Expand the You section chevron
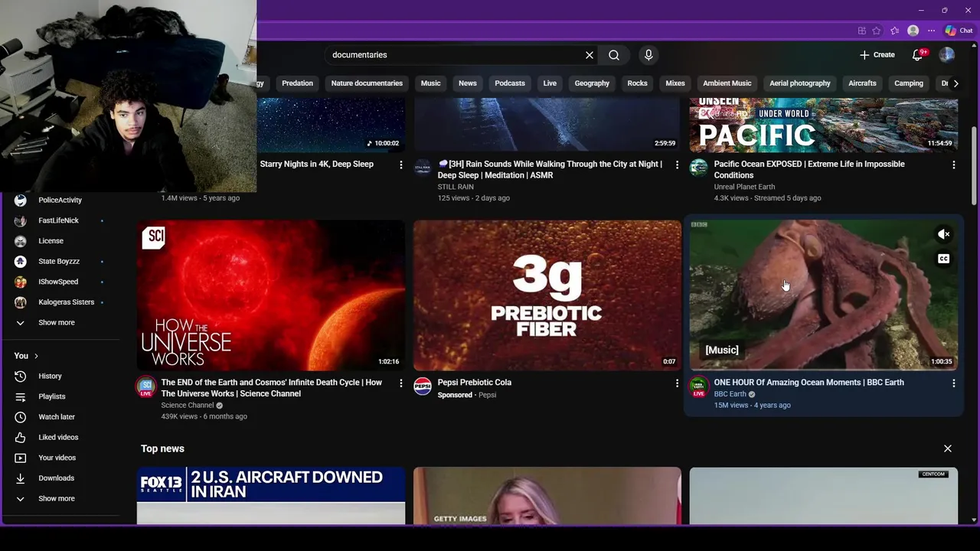The height and width of the screenshot is (551, 980). (36, 356)
